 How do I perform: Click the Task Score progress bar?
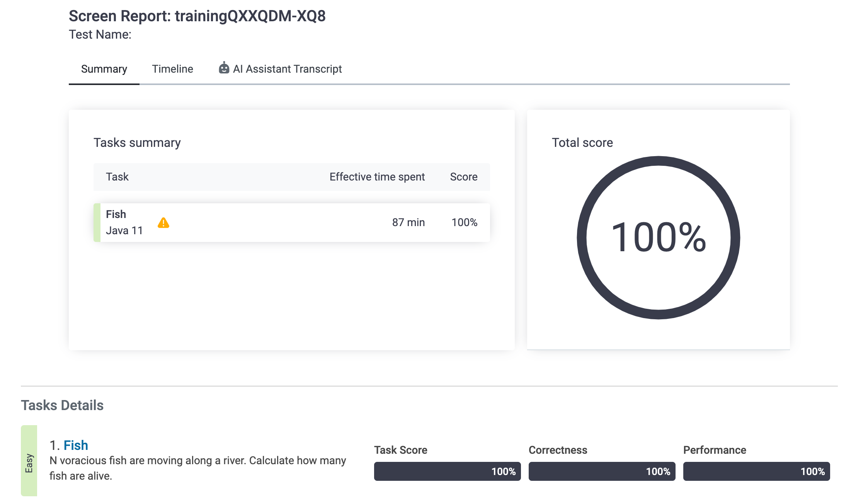coord(447,471)
